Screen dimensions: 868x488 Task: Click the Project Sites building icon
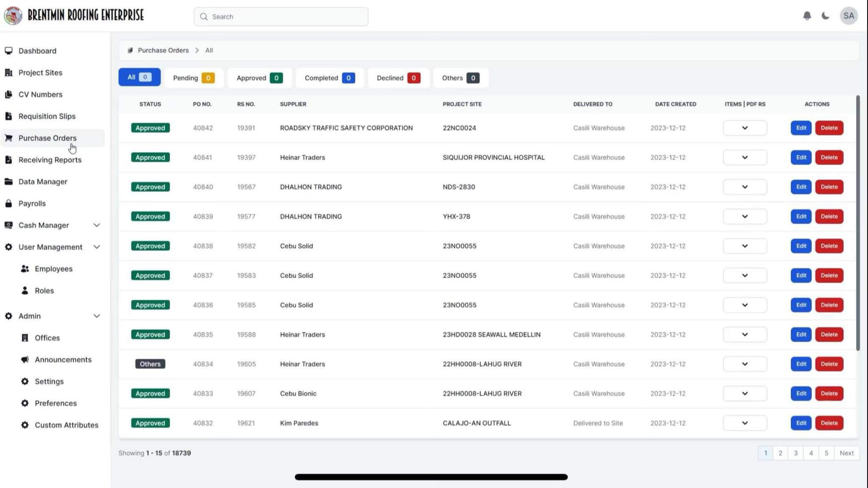click(8, 72)
